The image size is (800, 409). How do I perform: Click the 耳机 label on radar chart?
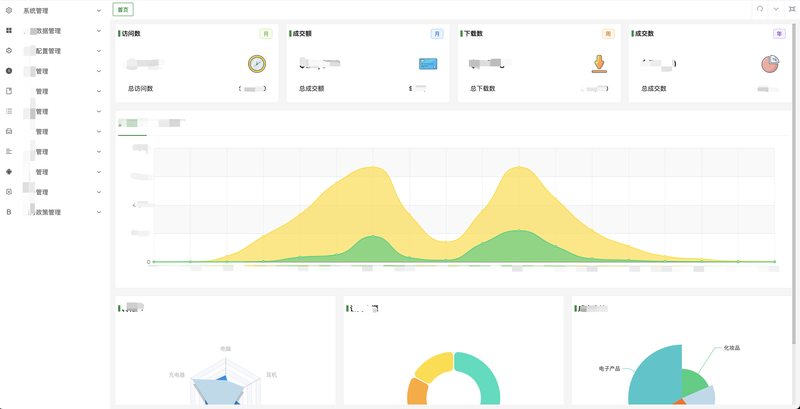point(272,375)
